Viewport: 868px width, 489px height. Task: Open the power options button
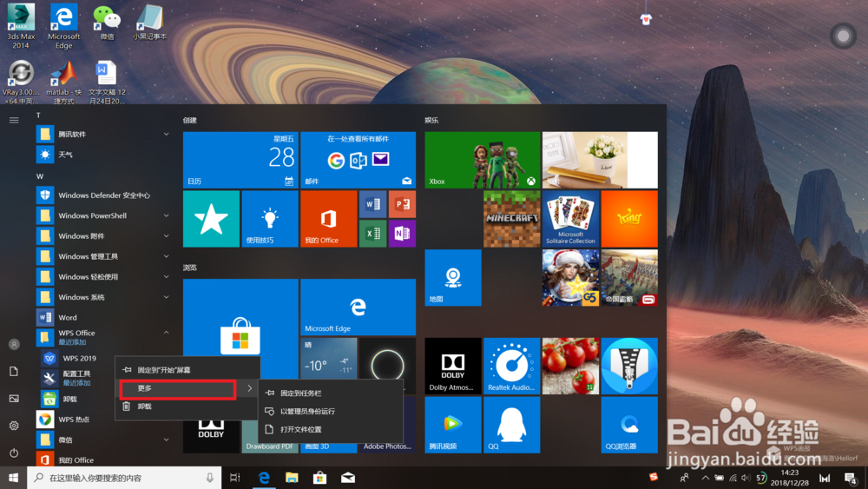(x=14, y=453)
